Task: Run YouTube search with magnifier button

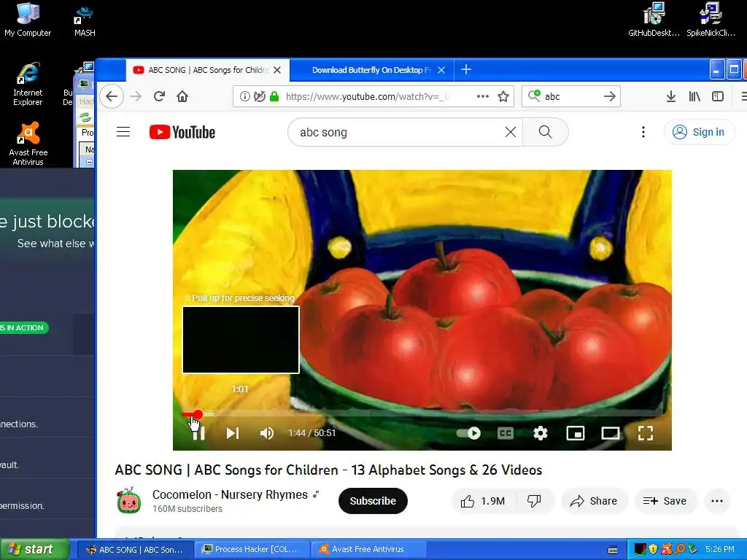Action: [546, 132]
